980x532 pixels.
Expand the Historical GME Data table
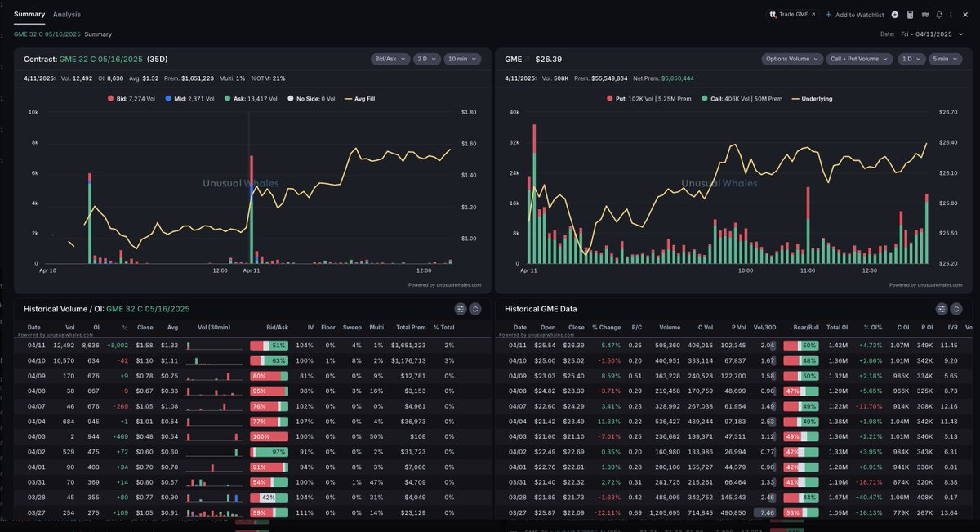(957, 309)
